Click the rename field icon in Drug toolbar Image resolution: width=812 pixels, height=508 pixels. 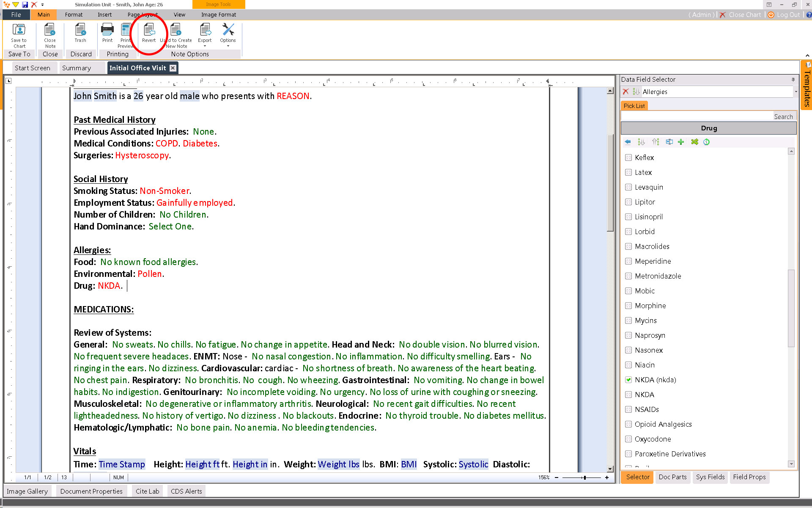(669, 142)
